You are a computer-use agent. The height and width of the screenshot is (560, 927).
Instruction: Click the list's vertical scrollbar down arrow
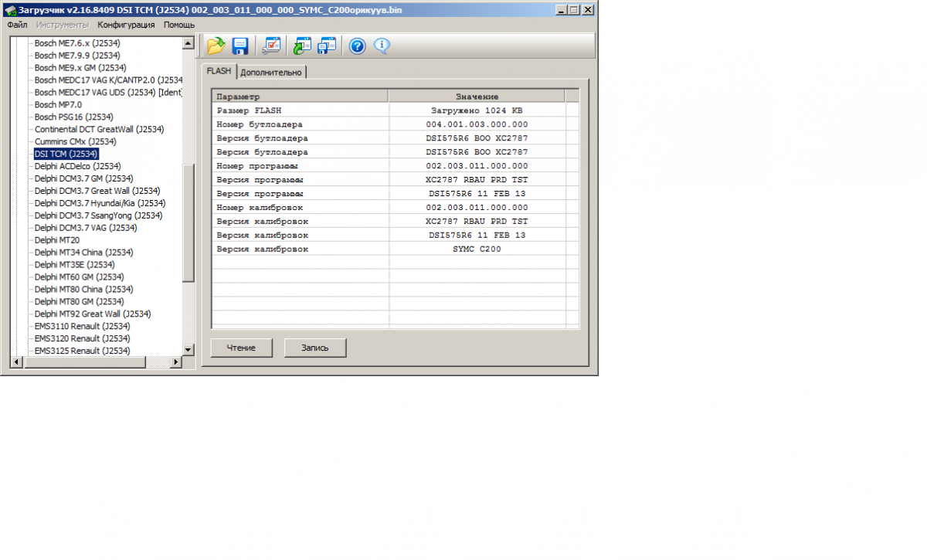coord(188,350)
